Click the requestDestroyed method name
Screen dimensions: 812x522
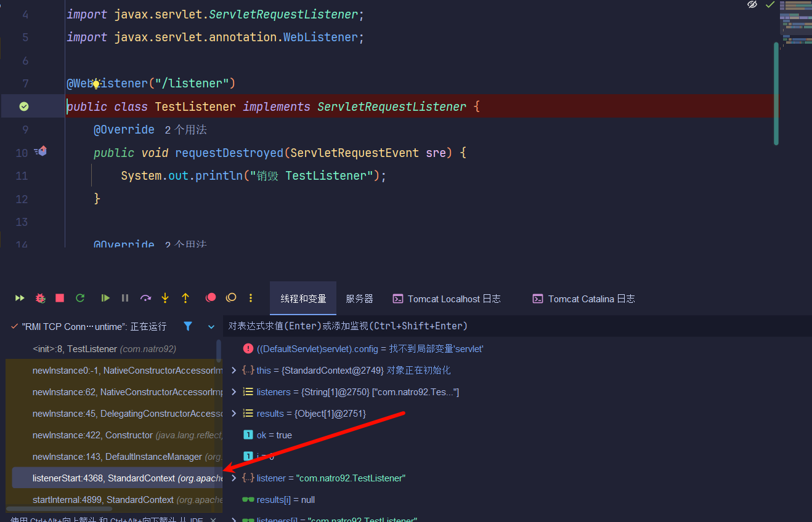point(229,153)
